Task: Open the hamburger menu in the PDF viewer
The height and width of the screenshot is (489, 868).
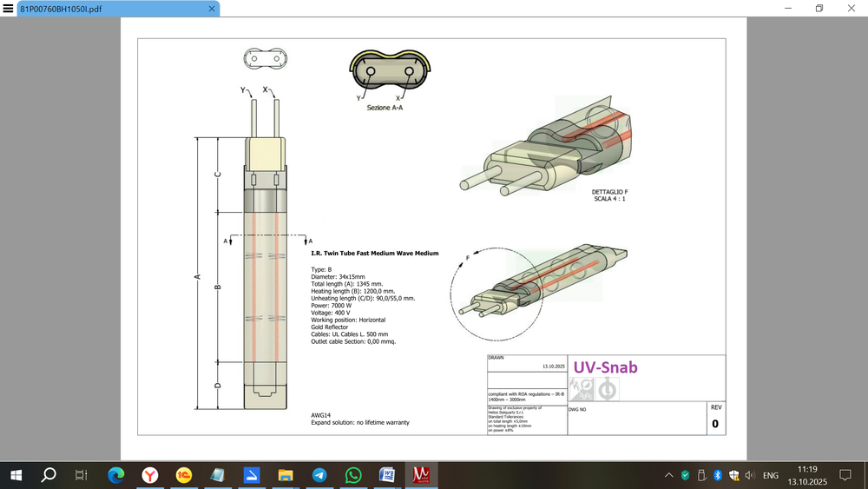Action: 9,8
